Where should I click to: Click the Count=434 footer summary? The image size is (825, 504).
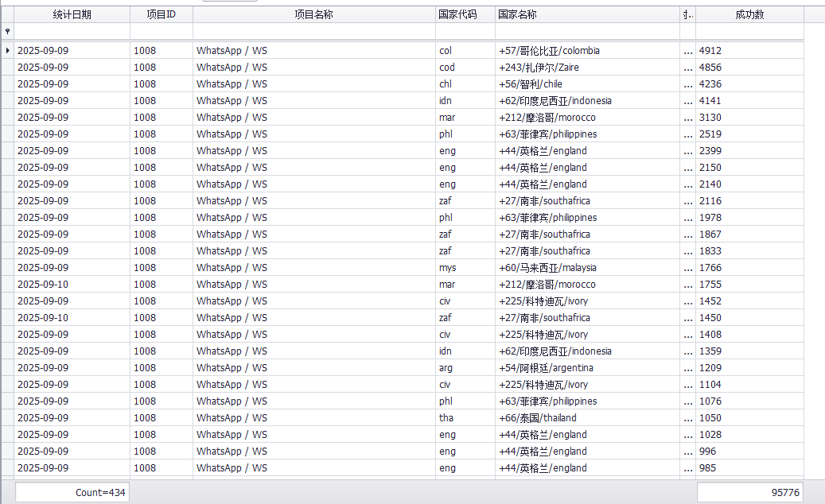tap(72, 492)
